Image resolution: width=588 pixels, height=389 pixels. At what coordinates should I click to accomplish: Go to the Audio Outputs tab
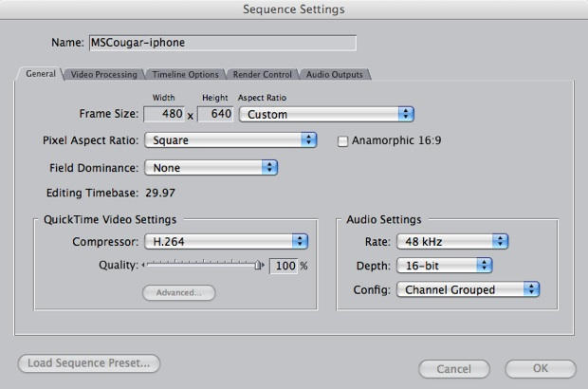(335, 74)
